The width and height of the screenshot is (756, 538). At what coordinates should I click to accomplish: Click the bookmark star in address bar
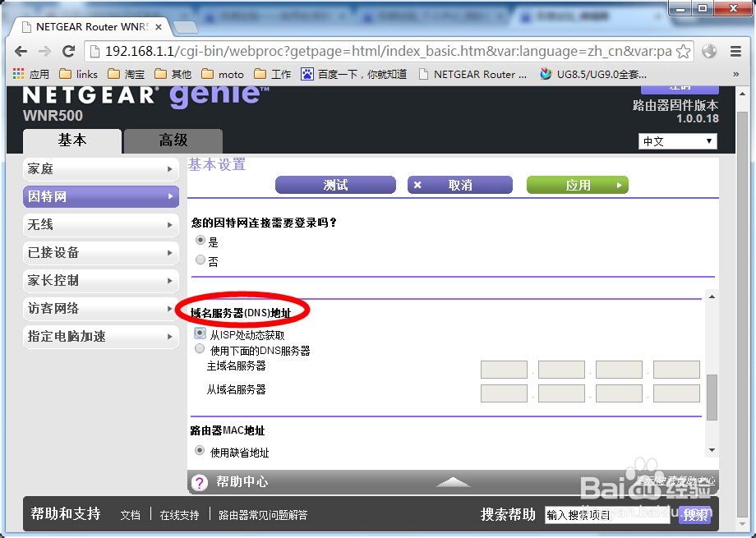point(683,50)
